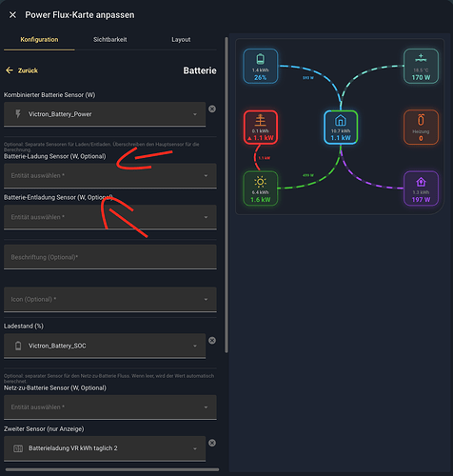This screenshot has width=453, height=476.
Task: Expand the Batterie-Entladung Sensor entity dropdown
Action: pyautogui.click(x=110, y=217)
